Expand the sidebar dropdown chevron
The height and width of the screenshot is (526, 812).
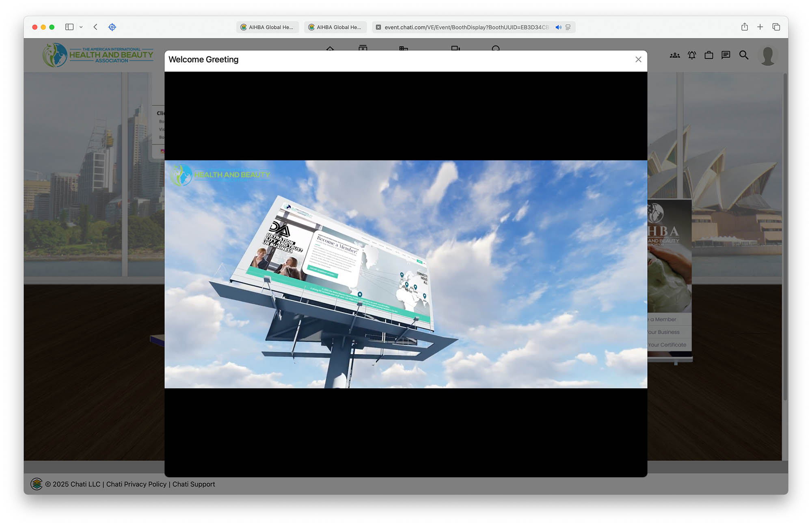click(81, 27)
